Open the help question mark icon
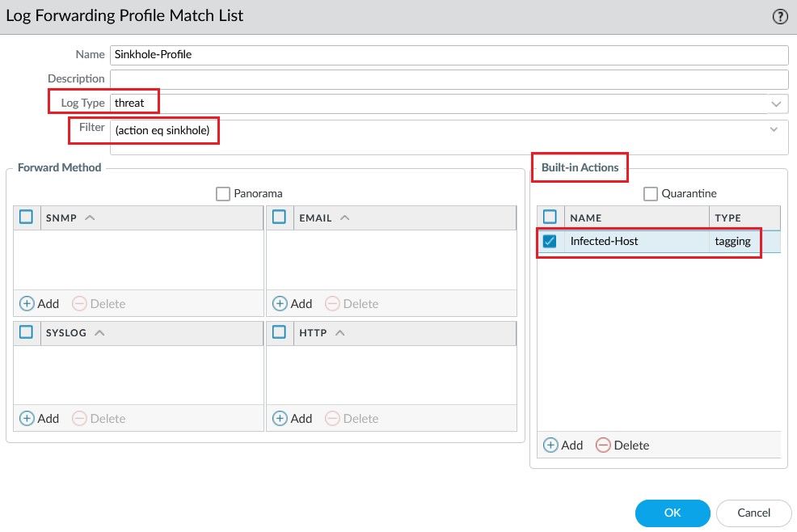797x532 pixels. [x=780, y=16]
